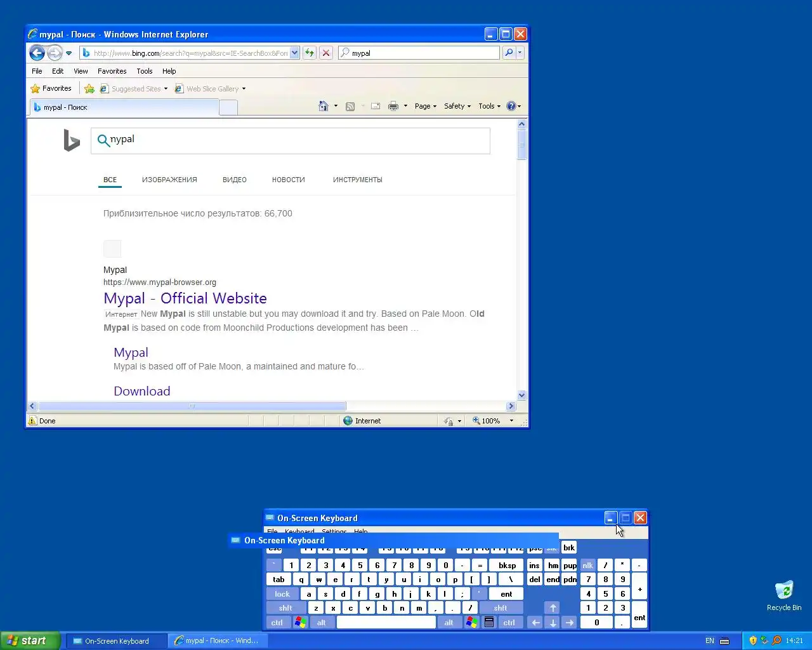Open the Favorites star button
The width and height of the screenshot is (812, 650).
tap(51, 88)
